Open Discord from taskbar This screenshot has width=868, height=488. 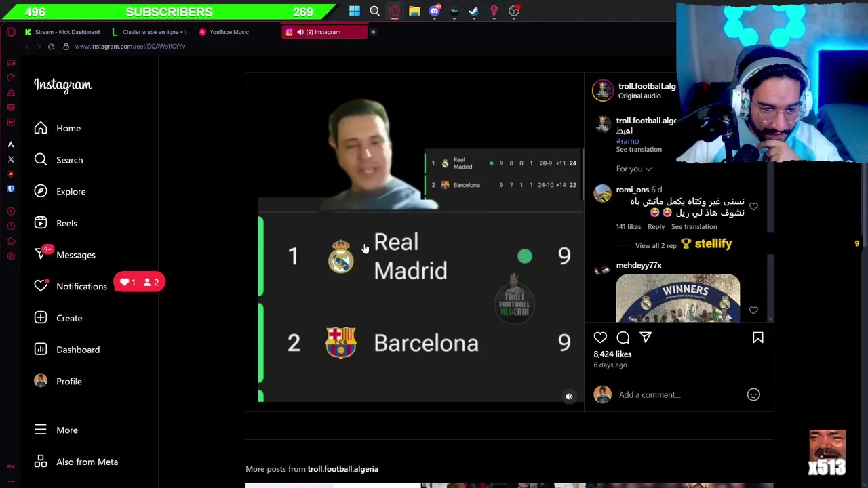click(434, 11)
